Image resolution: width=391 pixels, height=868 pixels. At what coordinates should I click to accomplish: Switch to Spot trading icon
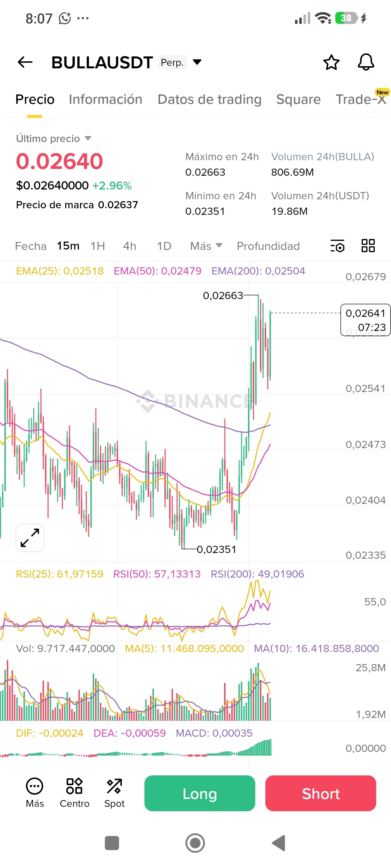(114, 793)
